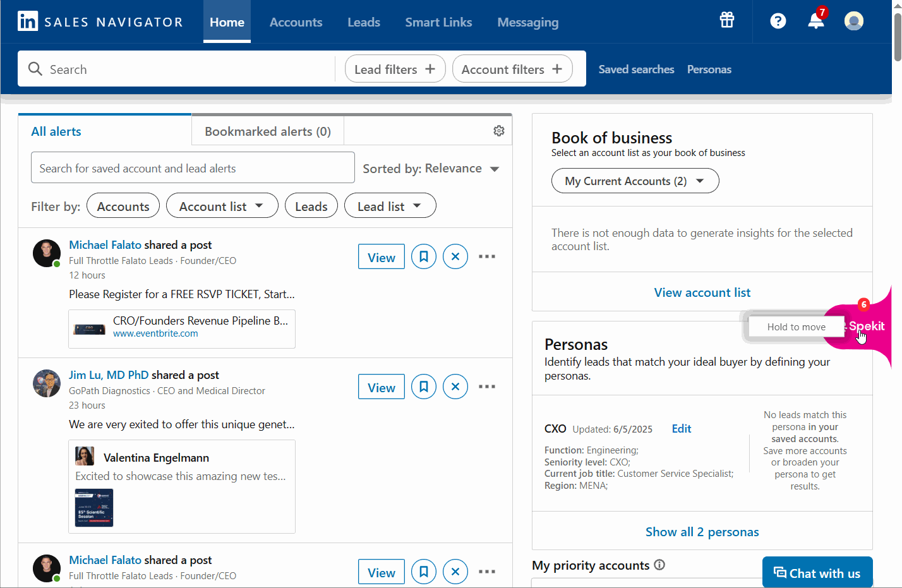The height and width of the screenshot is (588, 902).
Task: Click the main Search input field
Action: 177,69
